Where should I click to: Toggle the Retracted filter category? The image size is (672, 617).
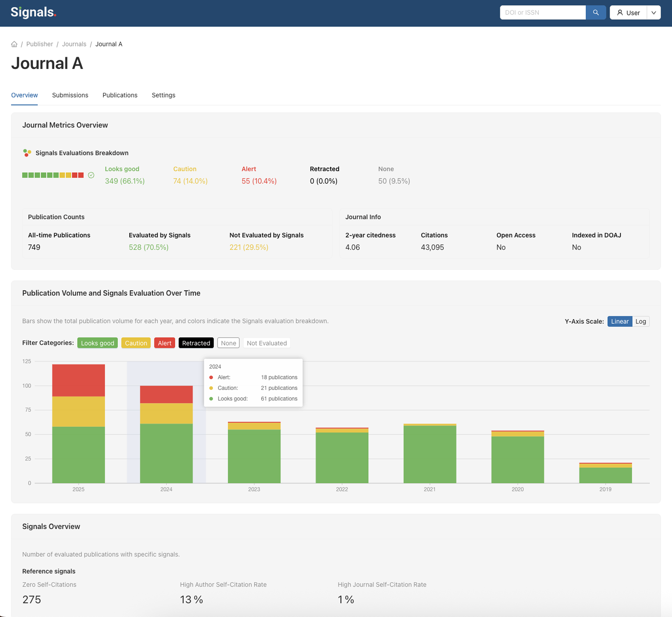click(196, 343)
